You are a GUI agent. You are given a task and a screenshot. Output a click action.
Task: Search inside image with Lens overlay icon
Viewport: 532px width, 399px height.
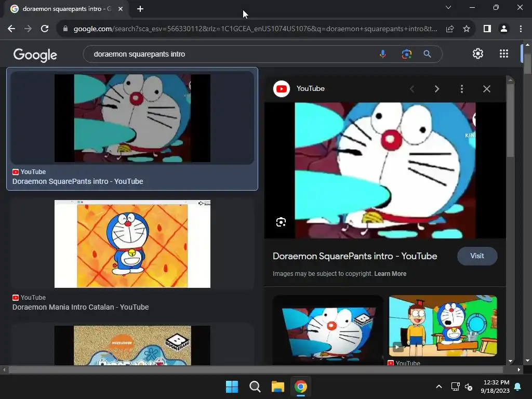pos(281,222)
